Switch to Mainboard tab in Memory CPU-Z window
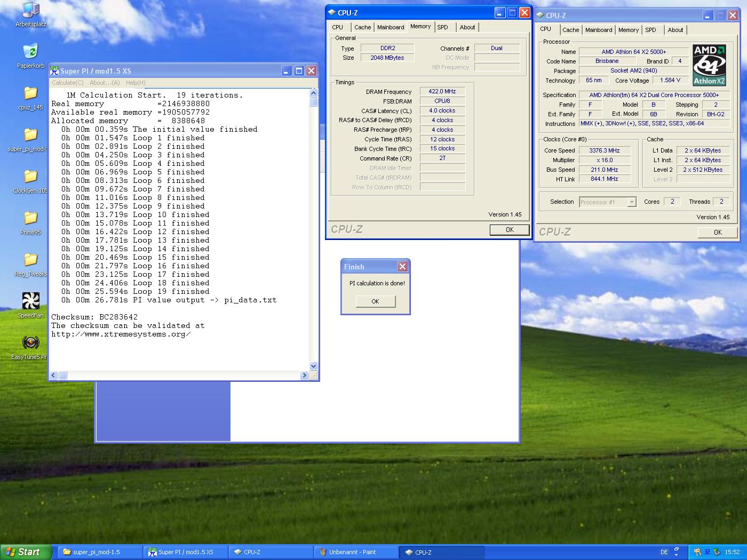The width and height of the screenshot is (747, 560). point(391,27)
